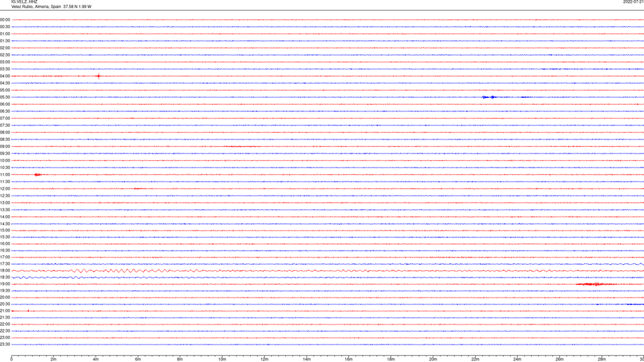Click the 2m tick label on the time axis
The height and width of the screenshot is (362, 644).
[54, 359]
